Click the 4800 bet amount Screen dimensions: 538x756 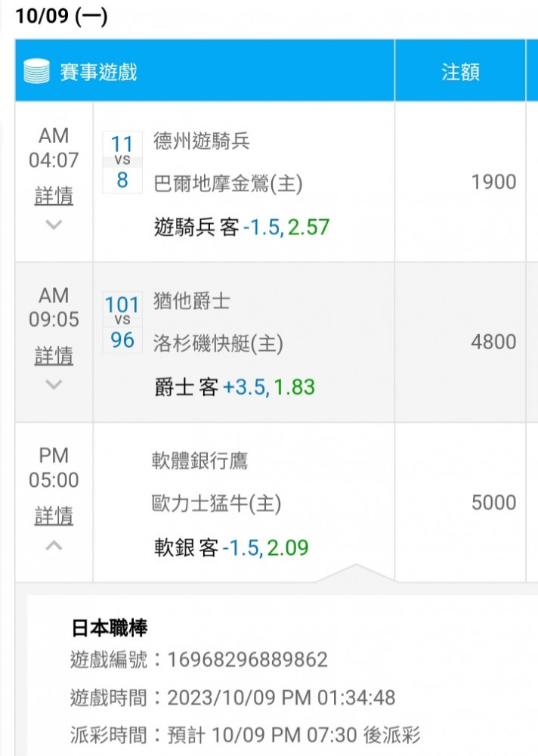pyautogui.click(x=493, y=342)
